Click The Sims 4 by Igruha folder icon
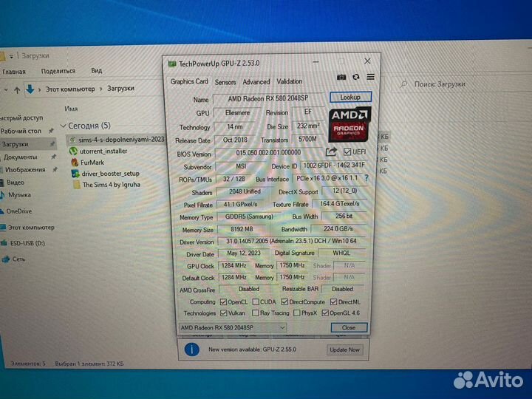Viewport: 532px width, 399px height. [x=77, y=185]
